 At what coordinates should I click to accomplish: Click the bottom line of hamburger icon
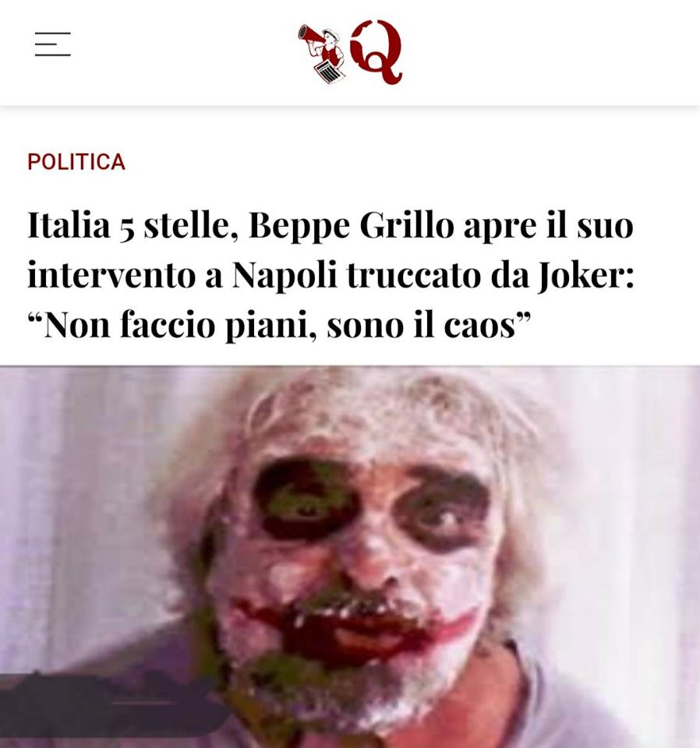[52, 55]
